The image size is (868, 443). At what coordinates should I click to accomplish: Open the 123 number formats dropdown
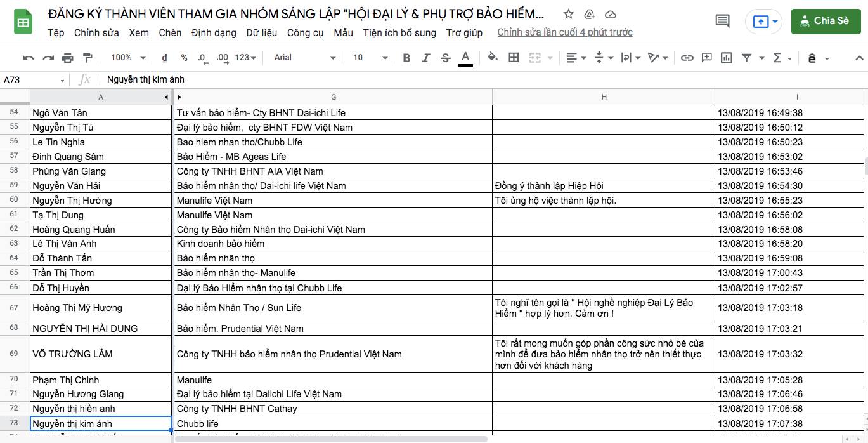click(x=245, y=58)
